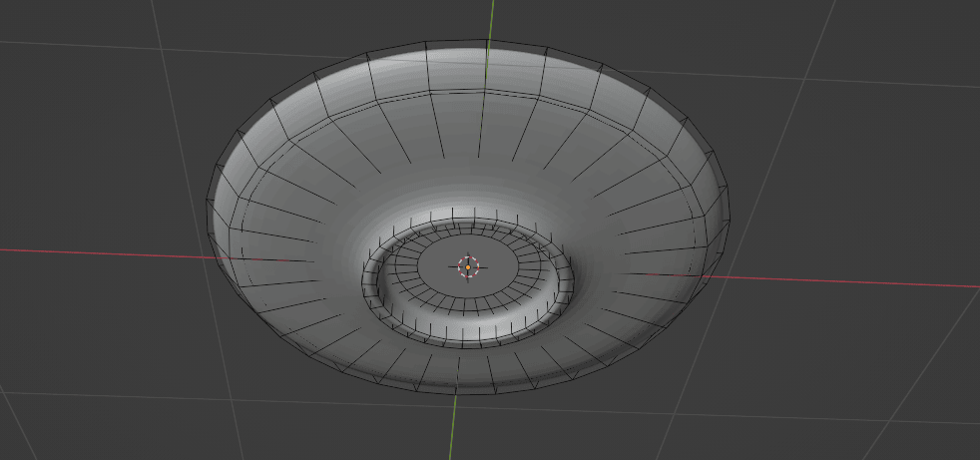980x460 pixels.
Task: Click the red X axis line left of the mesh
Action: [x=100, y=253]
